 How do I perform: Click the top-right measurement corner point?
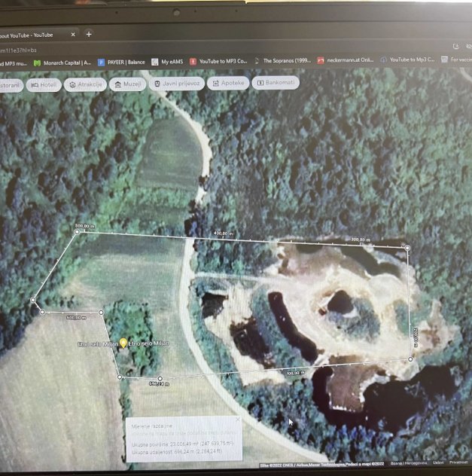tap(407, 247)
